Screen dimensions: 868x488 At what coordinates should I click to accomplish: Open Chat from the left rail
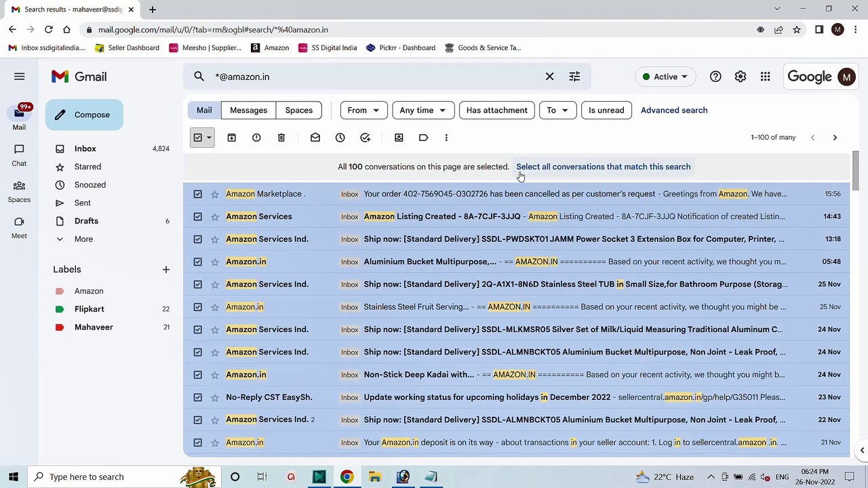(x=19, y=155)
